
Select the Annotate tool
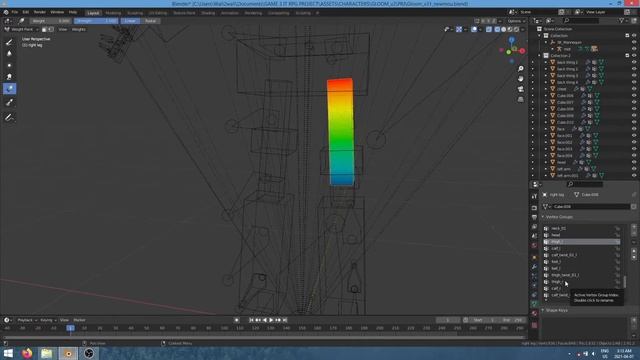tap(9, 118)
